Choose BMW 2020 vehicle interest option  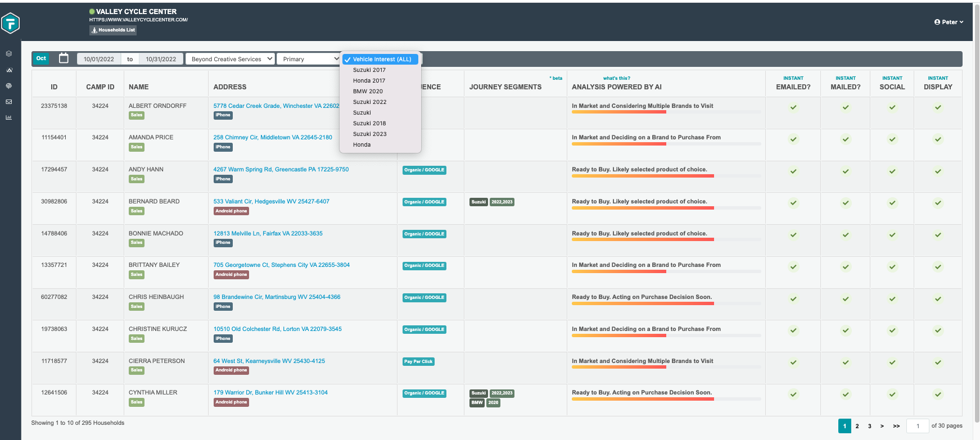[x=368, y=92]
